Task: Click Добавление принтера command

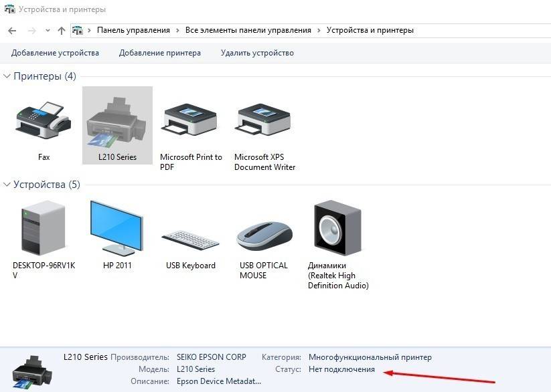Action: click(160, 53)
